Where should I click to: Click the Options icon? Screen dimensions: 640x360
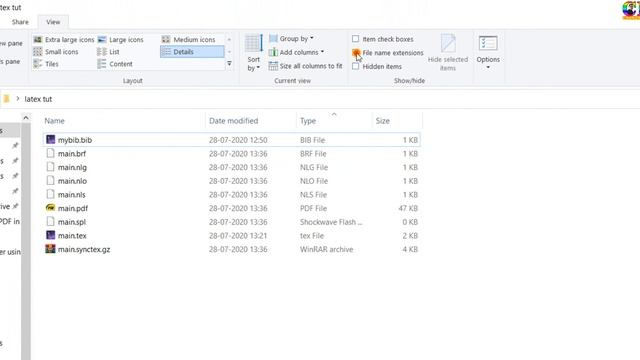488,43
